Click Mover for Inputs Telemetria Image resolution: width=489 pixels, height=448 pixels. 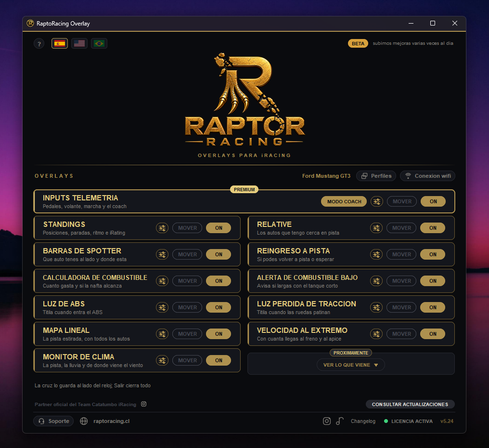pos(402,202)
